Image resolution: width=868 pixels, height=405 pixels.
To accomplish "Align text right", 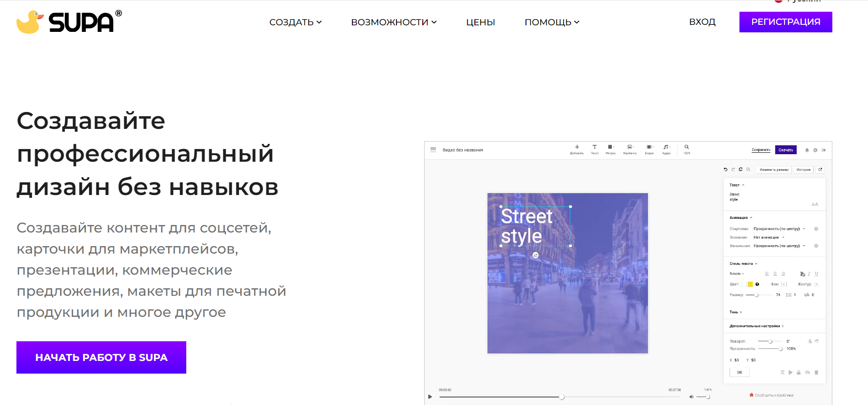I will pyautogui.click(x=783, y=274).
